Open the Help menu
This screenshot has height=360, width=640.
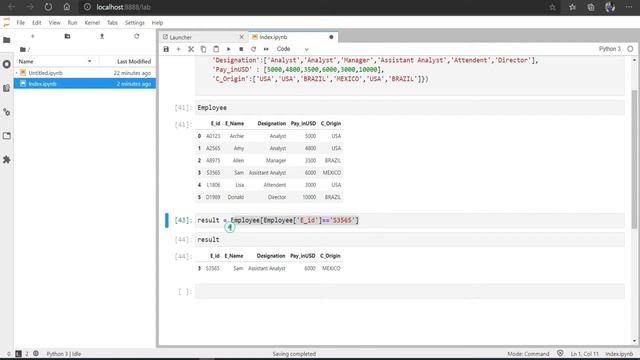click(x=157, y=23)
